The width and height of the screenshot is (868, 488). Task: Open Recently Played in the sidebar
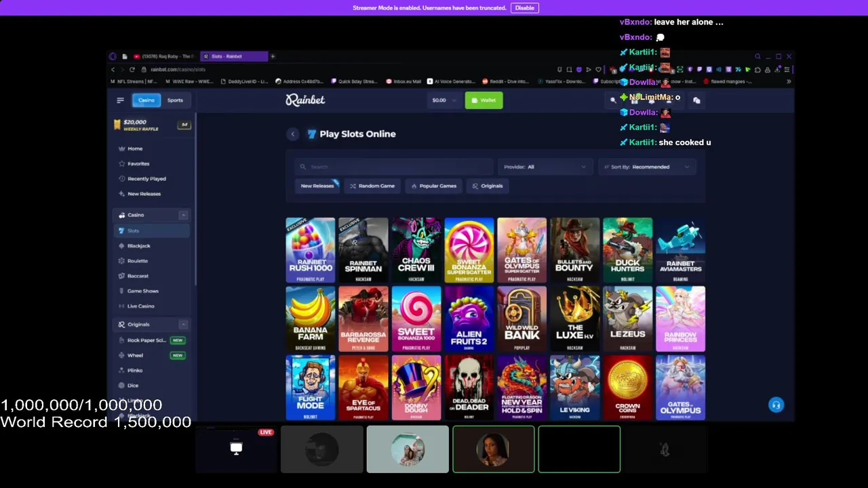tap(146, 179)
